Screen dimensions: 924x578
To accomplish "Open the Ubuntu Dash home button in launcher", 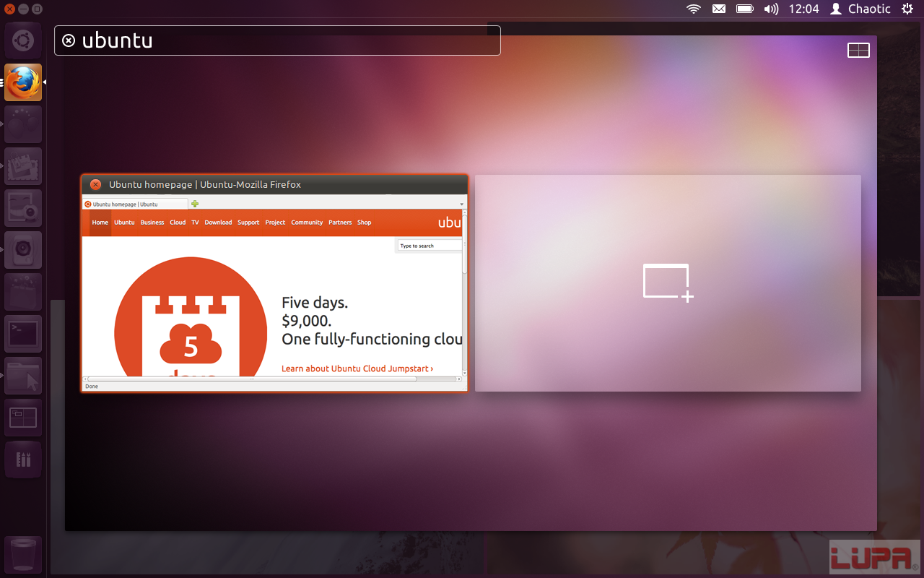I will [x=23, y=40].
